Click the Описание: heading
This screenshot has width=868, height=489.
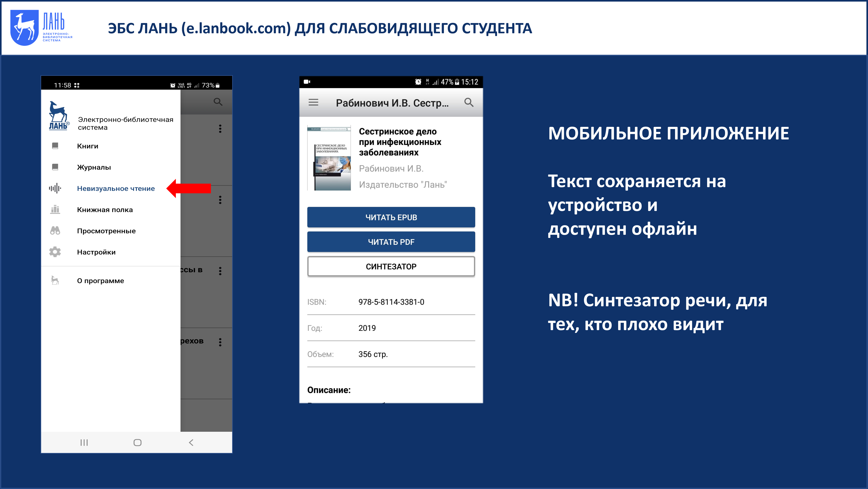tap(329, 390)
